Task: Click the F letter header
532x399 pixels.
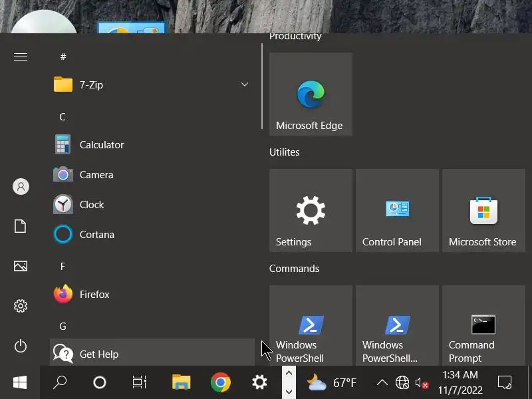Action: [x=63, y=267]
